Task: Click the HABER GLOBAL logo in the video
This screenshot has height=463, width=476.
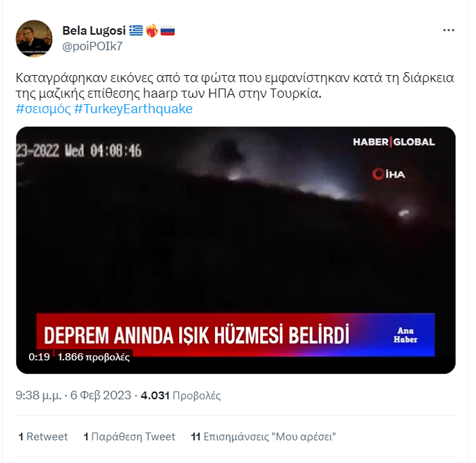Action: click(394, 142)
